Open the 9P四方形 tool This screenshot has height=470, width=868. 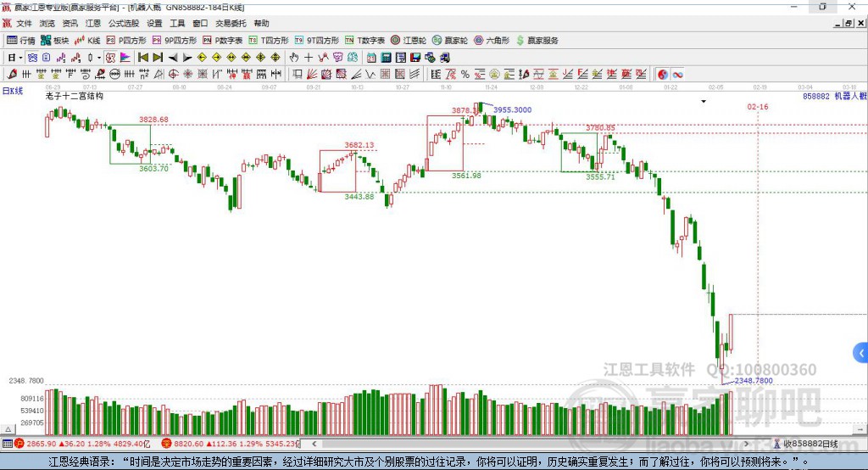click(x=175, y=41)
